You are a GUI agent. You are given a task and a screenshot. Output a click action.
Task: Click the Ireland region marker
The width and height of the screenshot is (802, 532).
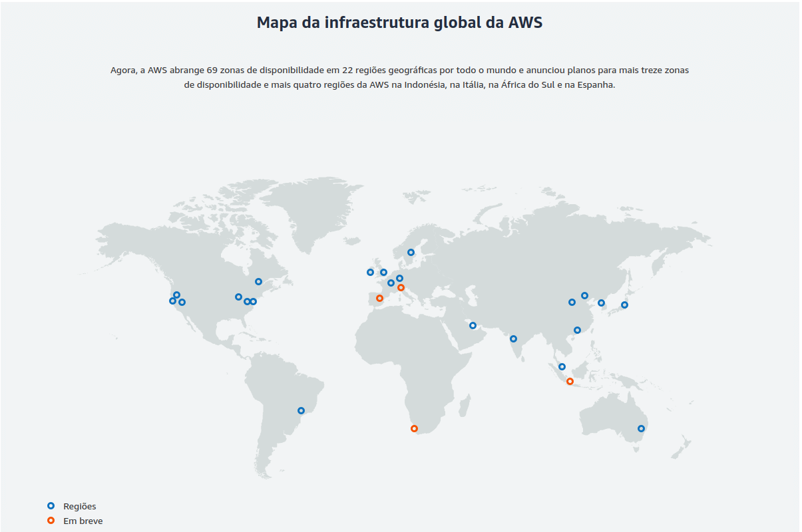[370, 272]
